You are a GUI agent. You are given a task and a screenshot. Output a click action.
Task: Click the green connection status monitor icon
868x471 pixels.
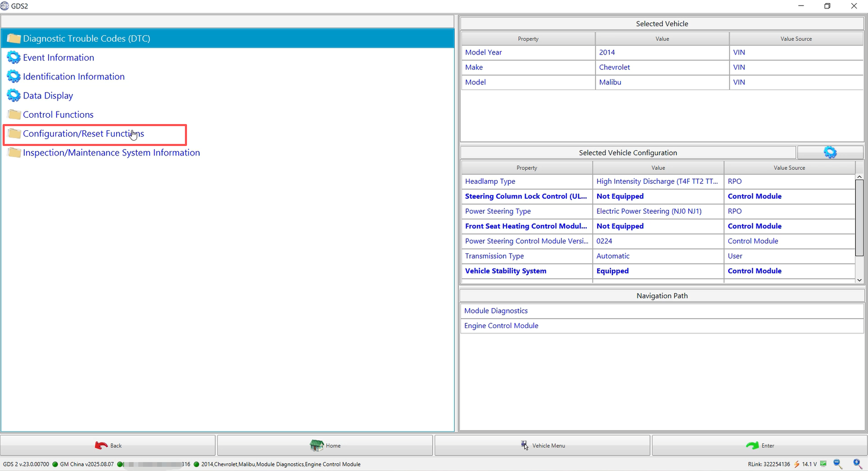click(823, 464)
